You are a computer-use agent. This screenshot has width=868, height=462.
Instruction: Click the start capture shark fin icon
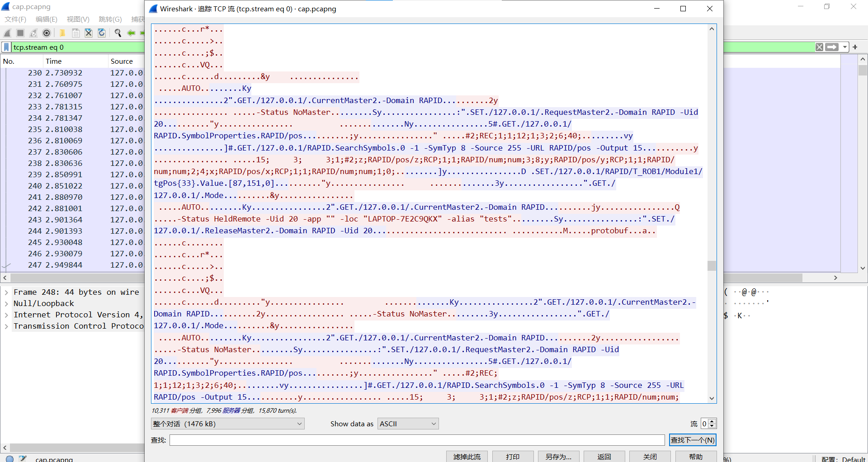click(7, 33)
